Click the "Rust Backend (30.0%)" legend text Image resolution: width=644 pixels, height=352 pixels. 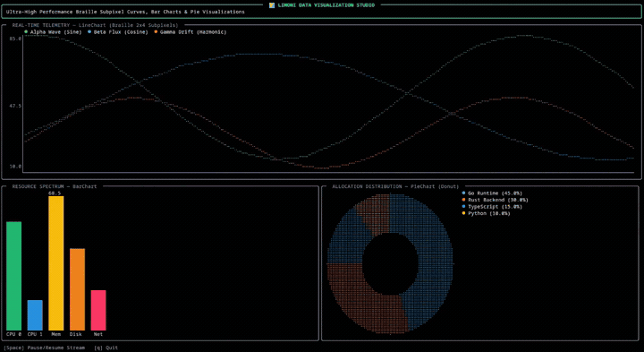(x=498, y=200)
